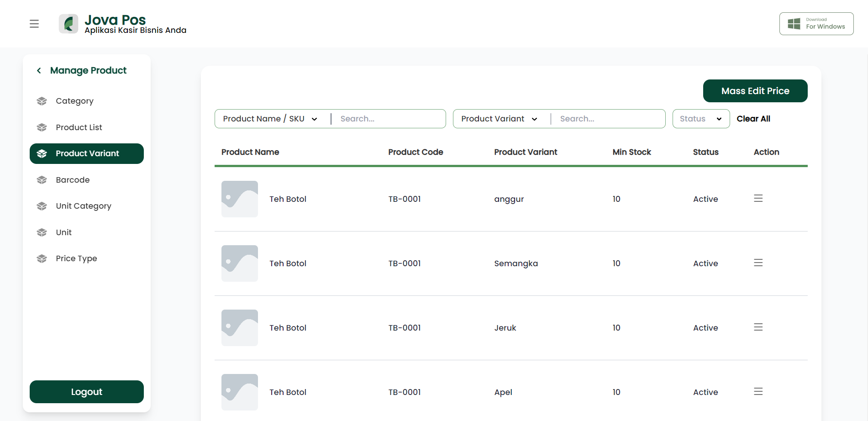Click the Logout button
Screen dimensions: 868x421
pos(87,392)
